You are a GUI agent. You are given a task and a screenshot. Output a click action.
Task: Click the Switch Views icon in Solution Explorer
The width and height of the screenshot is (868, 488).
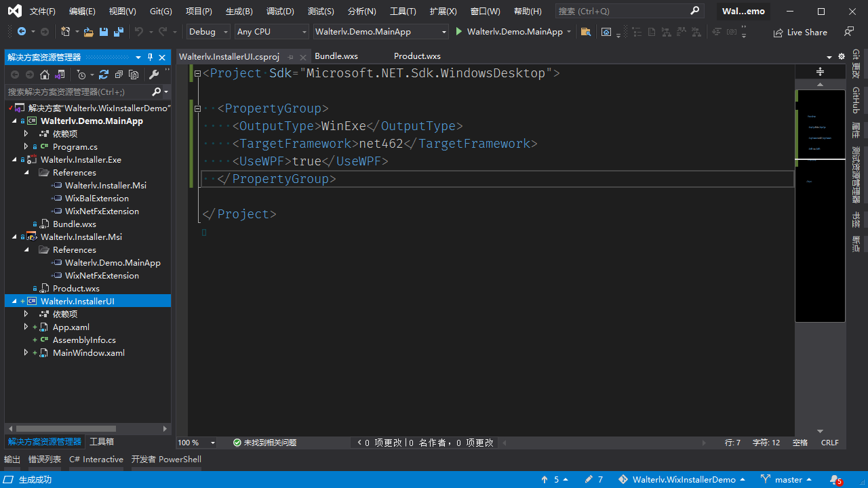[x=60, y=75]
